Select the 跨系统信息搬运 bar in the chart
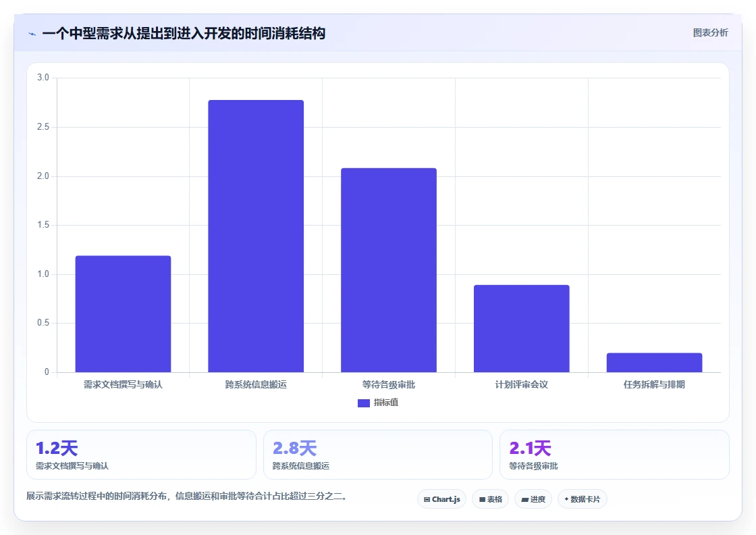This screenshot has height=535, width=756. pyautogui.click(x=256, y=236)
